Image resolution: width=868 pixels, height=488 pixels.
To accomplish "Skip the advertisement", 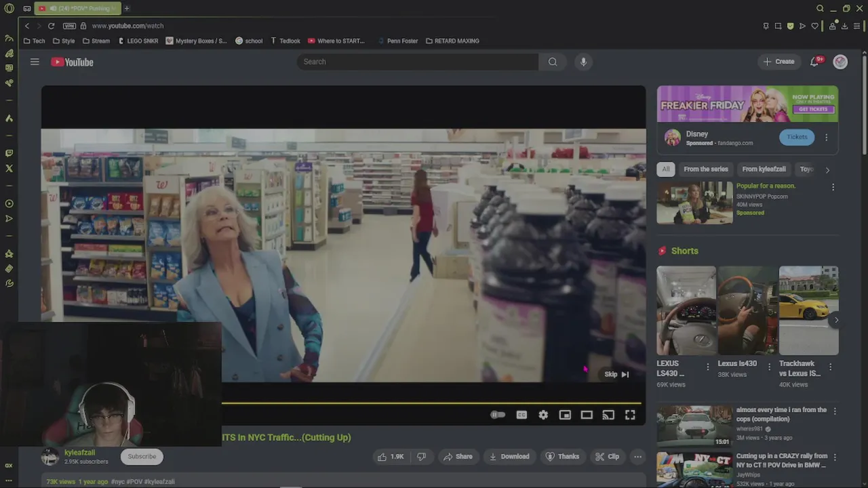I will (616, 374).
